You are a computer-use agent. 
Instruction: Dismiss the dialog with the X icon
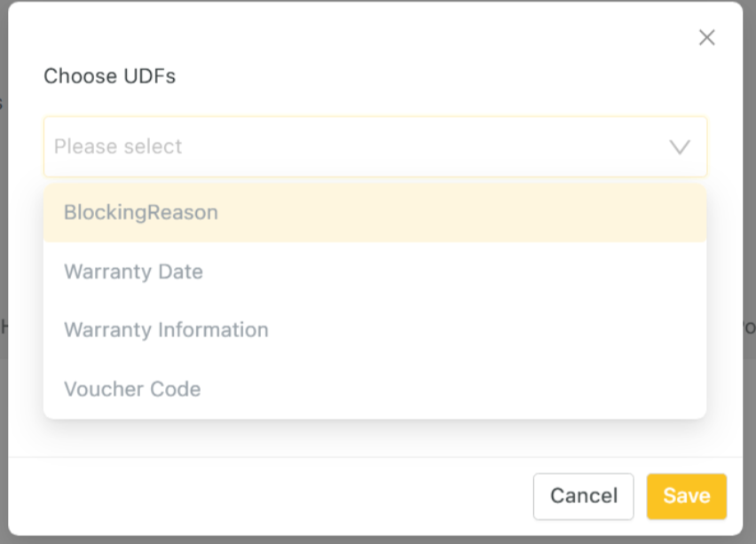[x=706, y=37]
